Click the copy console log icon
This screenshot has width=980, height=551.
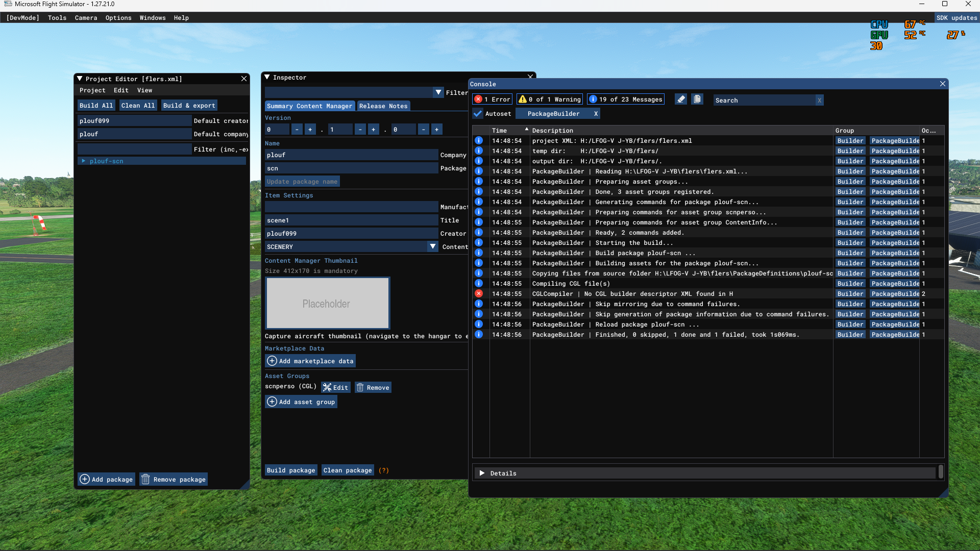click(x=697, y=99)
